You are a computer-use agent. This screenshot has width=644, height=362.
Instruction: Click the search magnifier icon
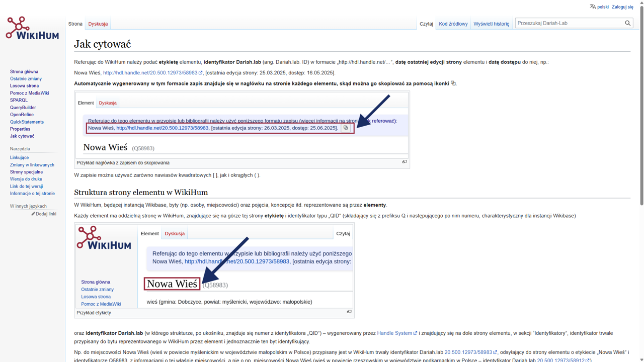(x=627, y=23)
